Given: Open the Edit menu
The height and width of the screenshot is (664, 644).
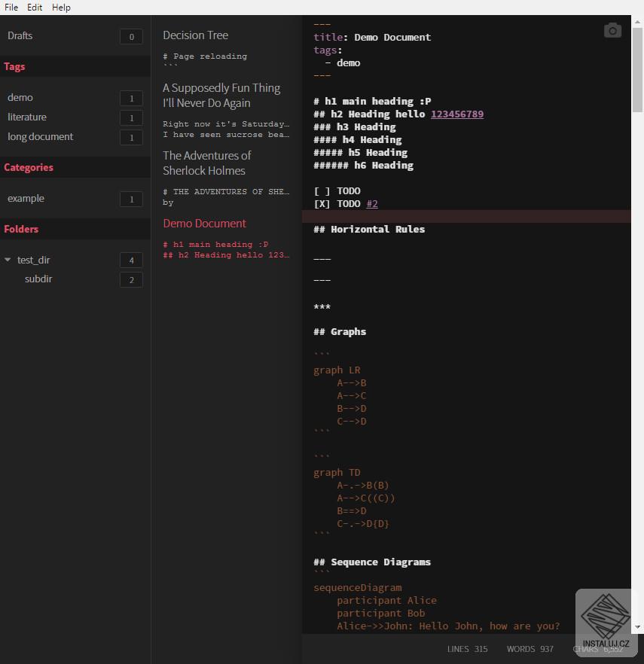Looking at the screenshot, I should click(35, 8).
